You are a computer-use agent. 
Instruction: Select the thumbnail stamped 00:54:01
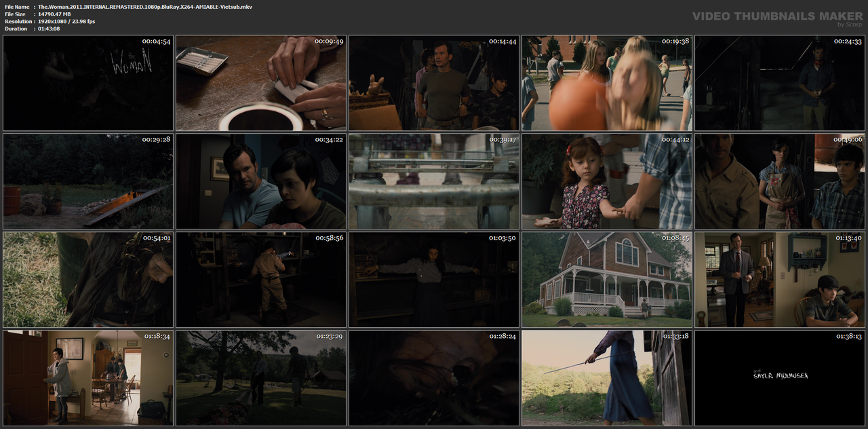tap(88, 280)
